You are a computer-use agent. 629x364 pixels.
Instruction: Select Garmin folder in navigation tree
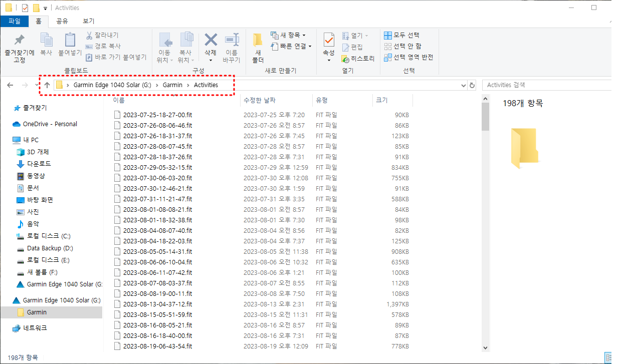(x=32, y=312)
